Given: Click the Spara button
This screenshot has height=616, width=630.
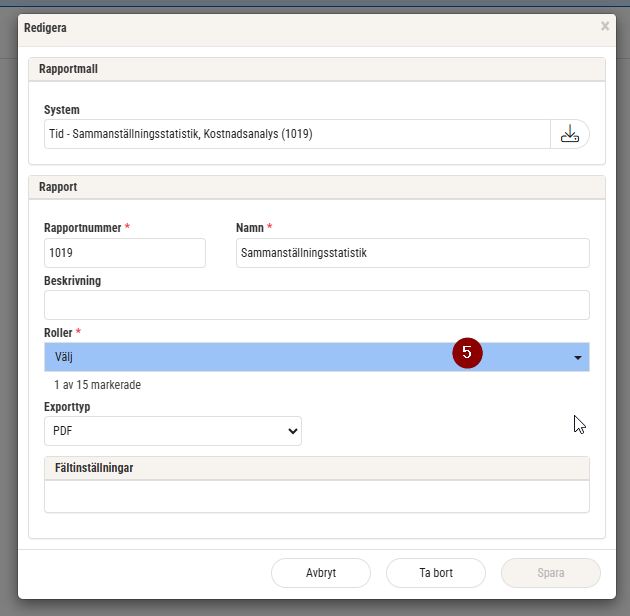Looking at the screenshot, I should pyautogui.click(x=551, y=573).
